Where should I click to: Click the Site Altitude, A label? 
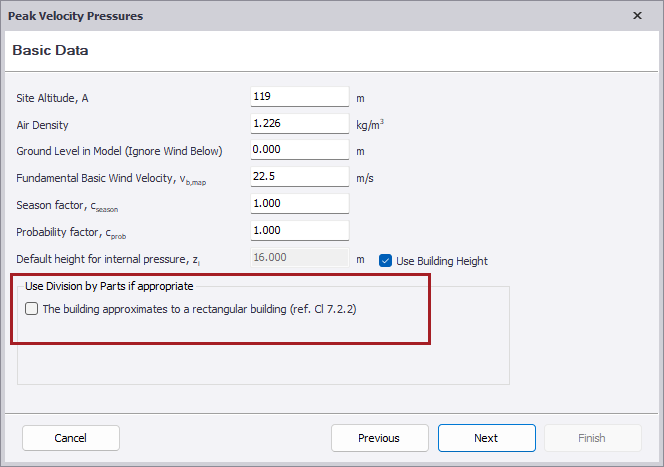tap(59, 98)
